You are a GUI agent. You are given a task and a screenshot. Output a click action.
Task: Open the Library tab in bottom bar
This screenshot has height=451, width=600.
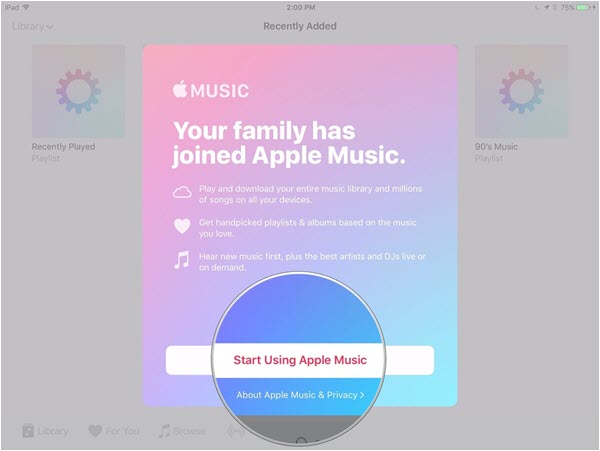click(x=45, y=431)
